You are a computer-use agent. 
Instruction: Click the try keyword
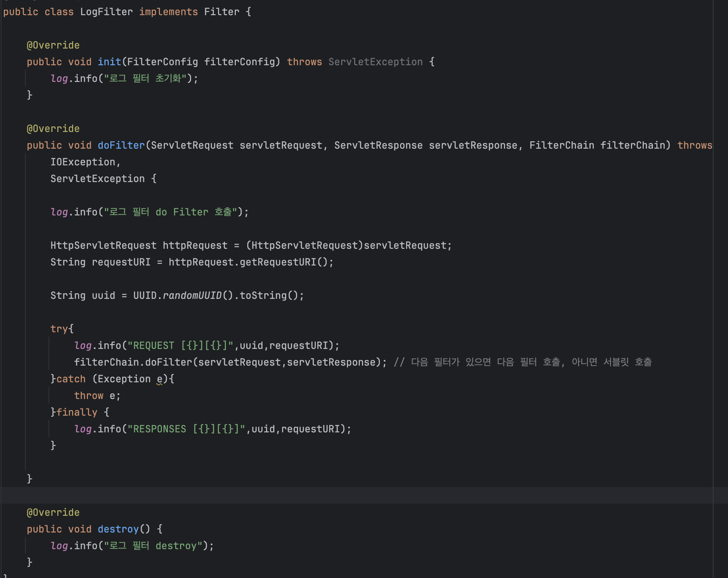(59, 329)
